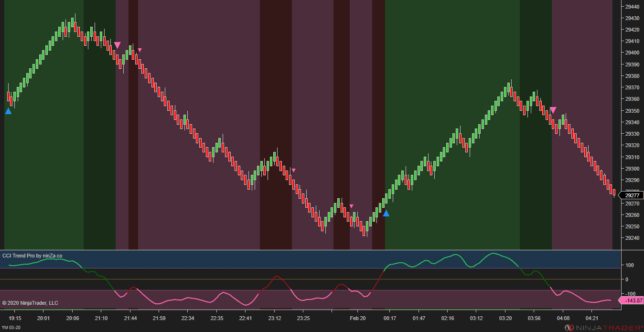Click the 29240 price axis label

tap(633, 238)
